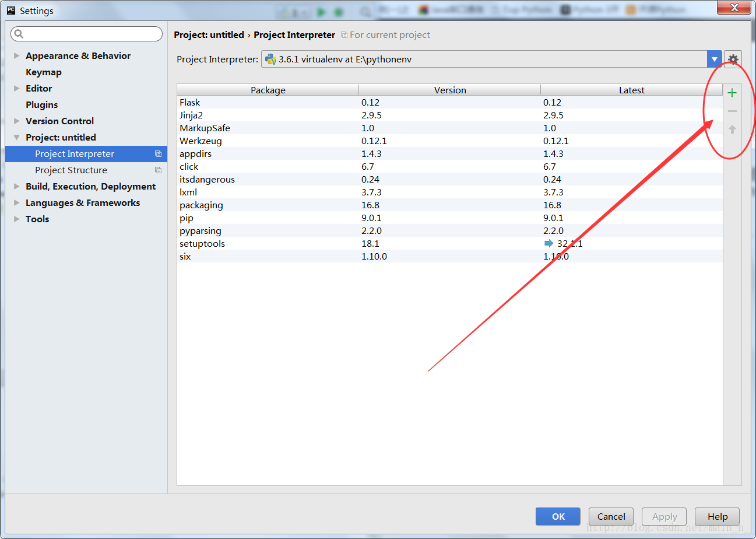
Task: Collapse the Project: untitled section
Action: tap(17, 138)
